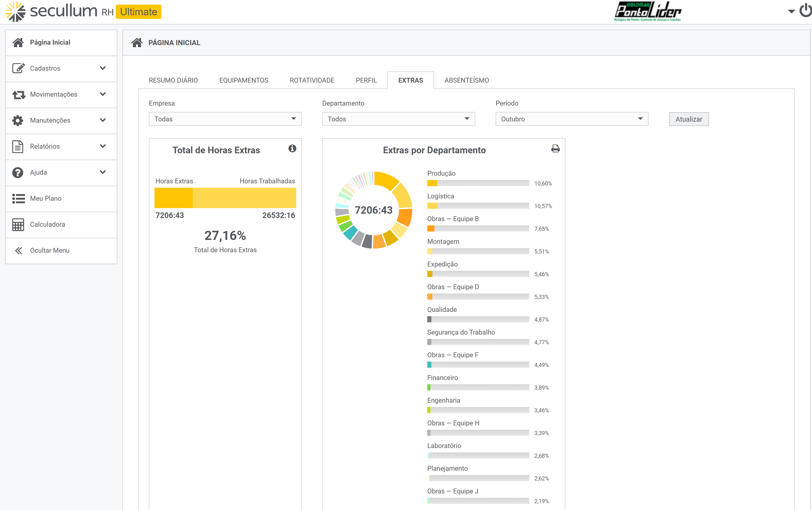Click the Logística progress bar
The width and height of the screenshot is (812, 510).
478,206
